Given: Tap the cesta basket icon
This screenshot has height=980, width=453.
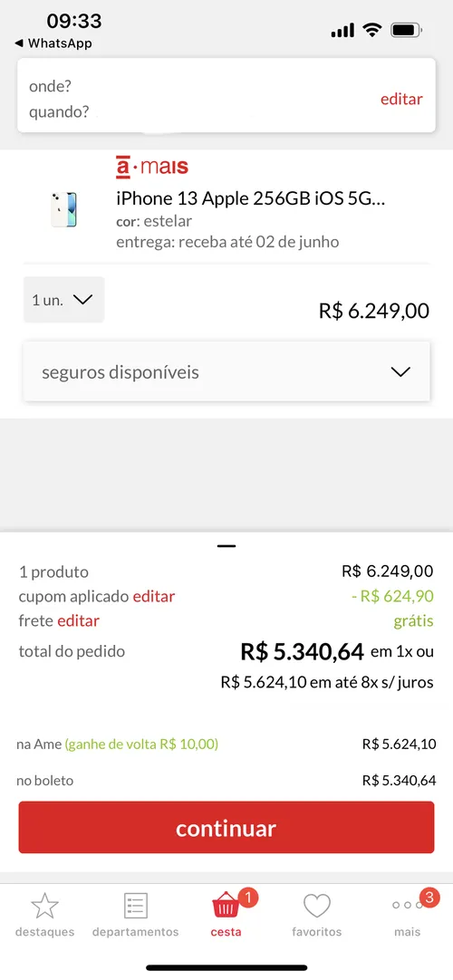Looking at the screenshot, I should pyautogui.click(x=226, y=906).
